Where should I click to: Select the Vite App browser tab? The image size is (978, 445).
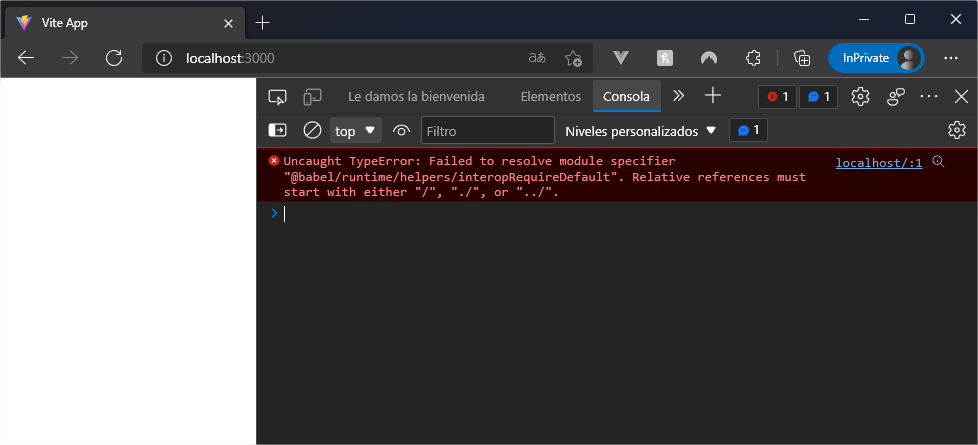[125, 23]
